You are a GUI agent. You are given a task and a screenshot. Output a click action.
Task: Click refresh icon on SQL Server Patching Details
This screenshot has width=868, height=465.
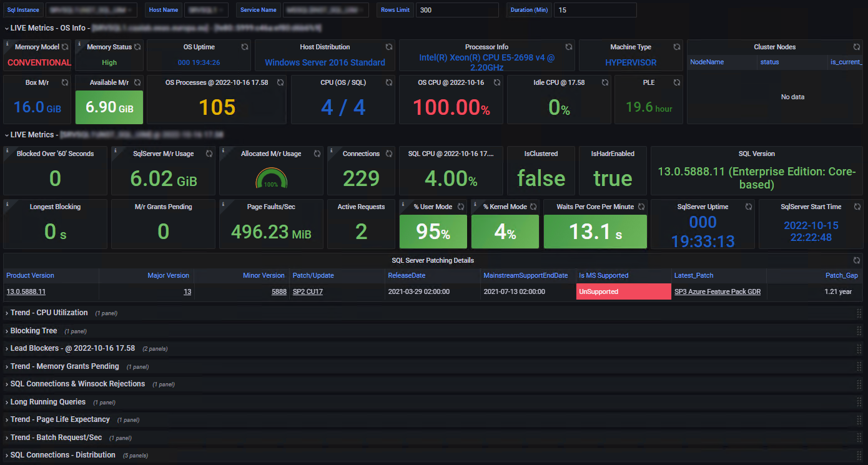tap(857, 260)
